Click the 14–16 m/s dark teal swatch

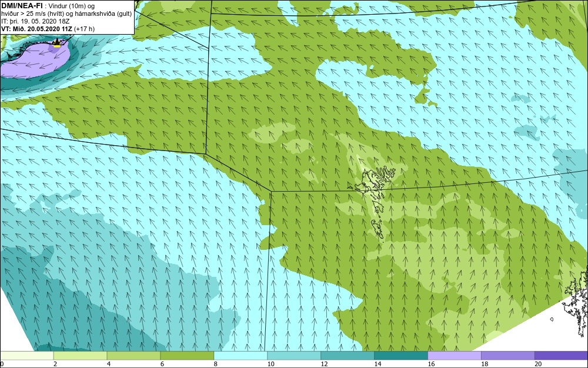point(401,356)
